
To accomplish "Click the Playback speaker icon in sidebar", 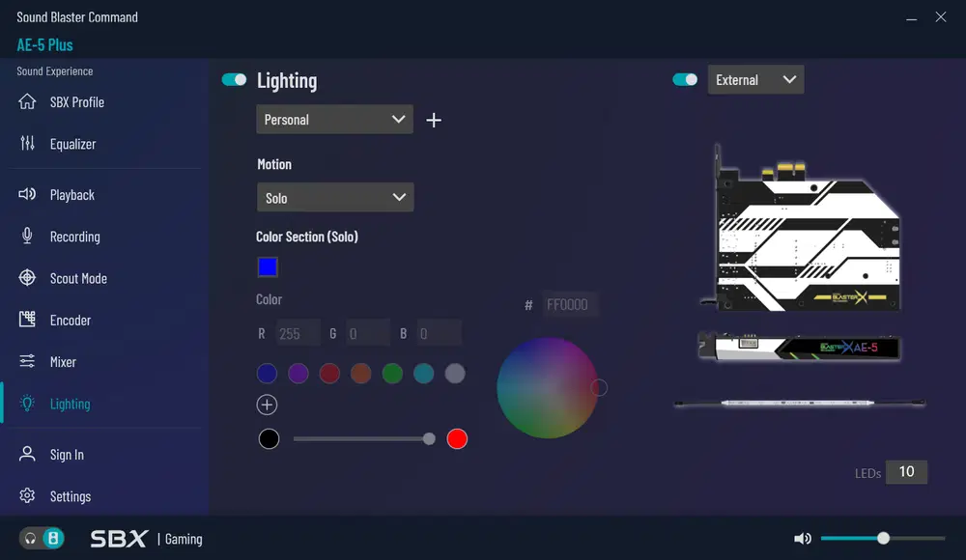I will [27, 194].
